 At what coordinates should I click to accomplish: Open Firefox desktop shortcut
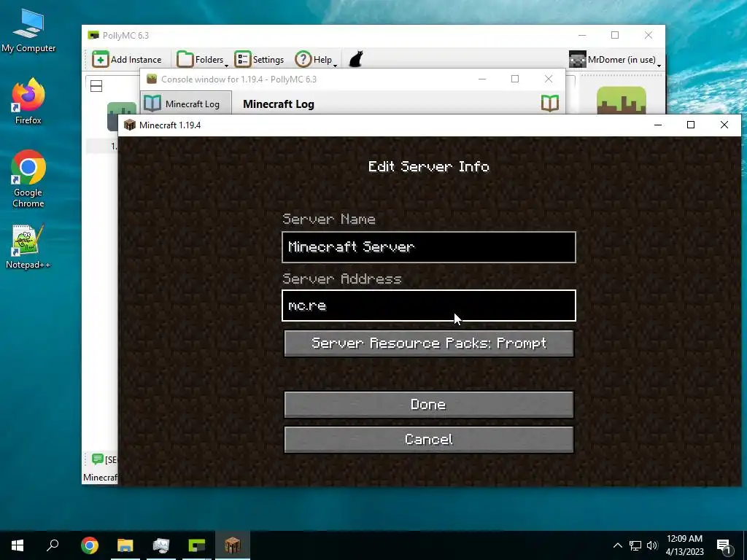point(28,101)
